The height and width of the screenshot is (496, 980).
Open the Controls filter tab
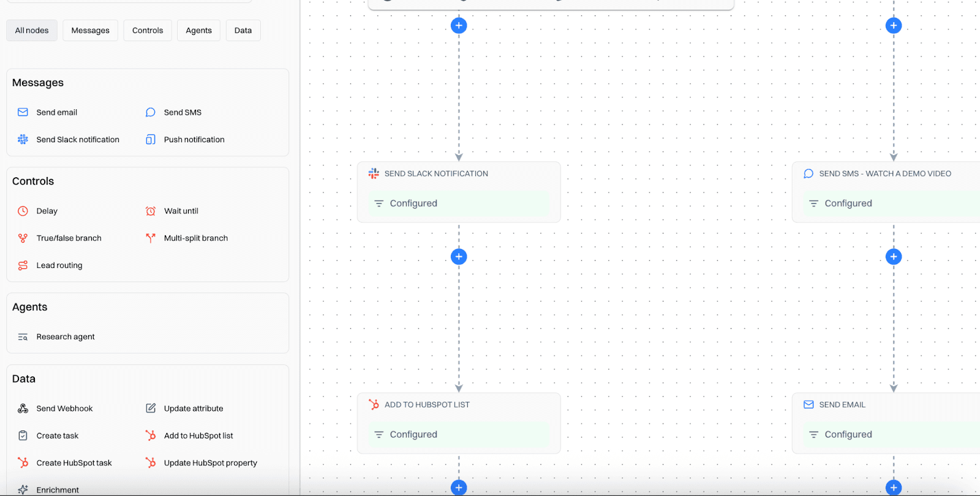click(148, 31)
